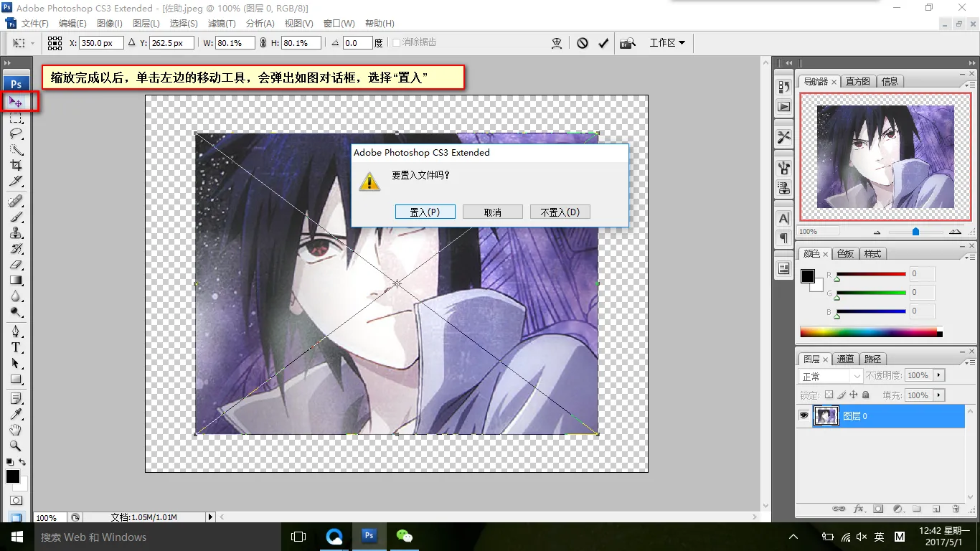
Task: Select the Blur tool
Action: [x=16, y=296]
